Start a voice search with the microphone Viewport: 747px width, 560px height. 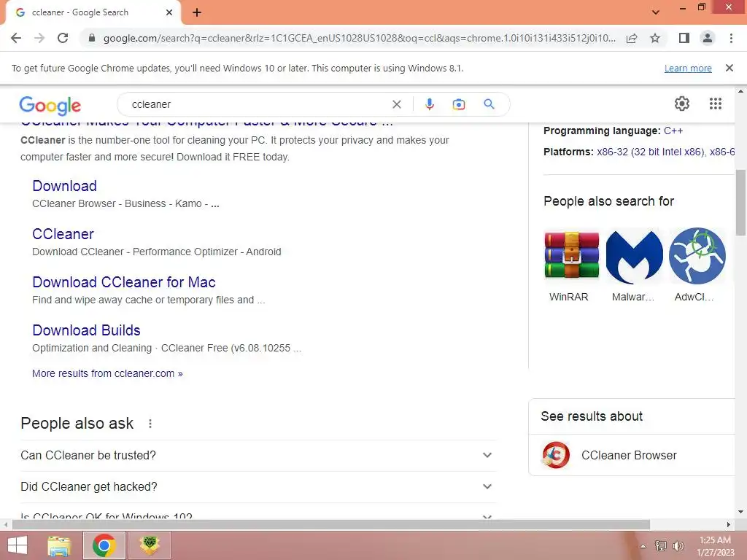(430, 104)
